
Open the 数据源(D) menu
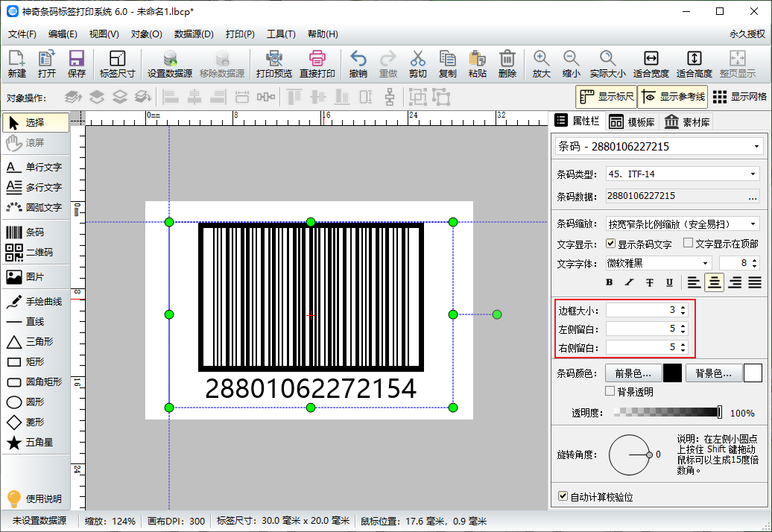(194, 34)
